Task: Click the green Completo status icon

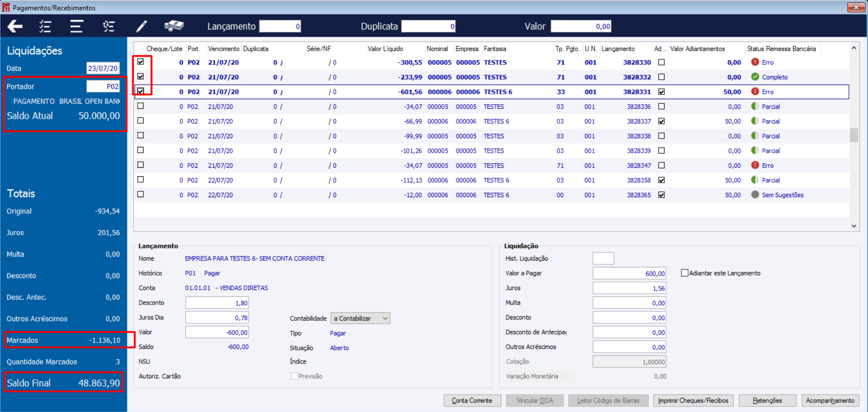Action: (755, 77)
